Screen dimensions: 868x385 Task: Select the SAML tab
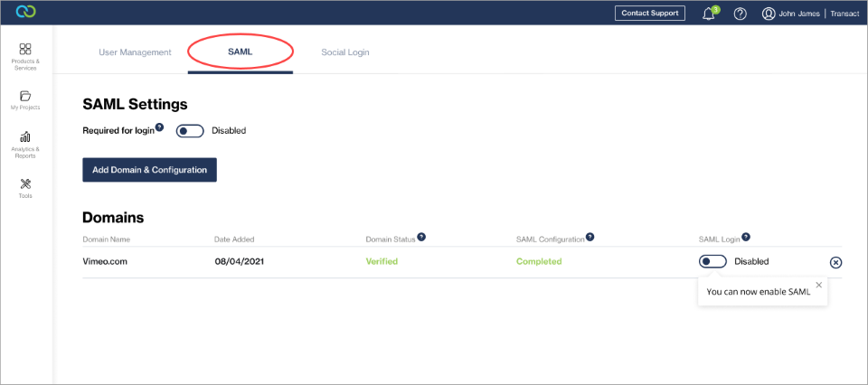pyautogui.click(x=241, y=52)
